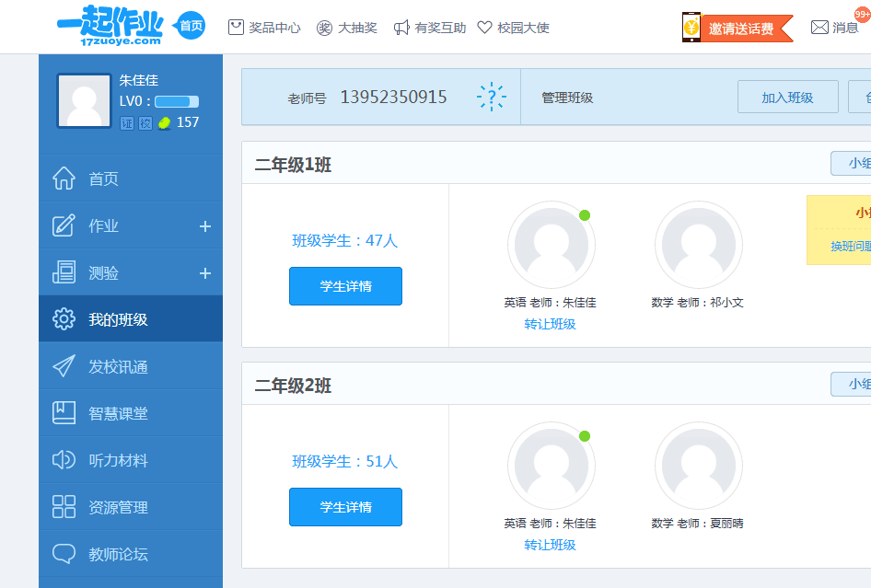Screen dimensions: 871x588
Task: Click the green bean points icon
Action: point(165,123)
